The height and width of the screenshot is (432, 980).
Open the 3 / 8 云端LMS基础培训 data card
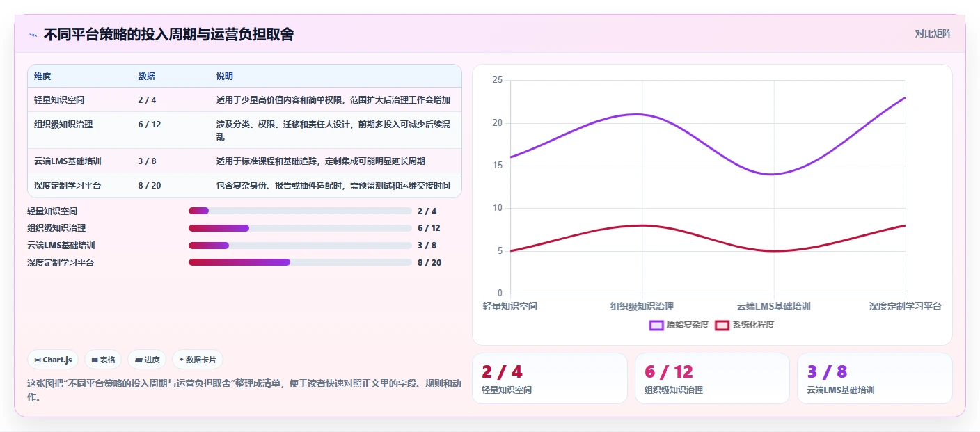click(875, 378)
